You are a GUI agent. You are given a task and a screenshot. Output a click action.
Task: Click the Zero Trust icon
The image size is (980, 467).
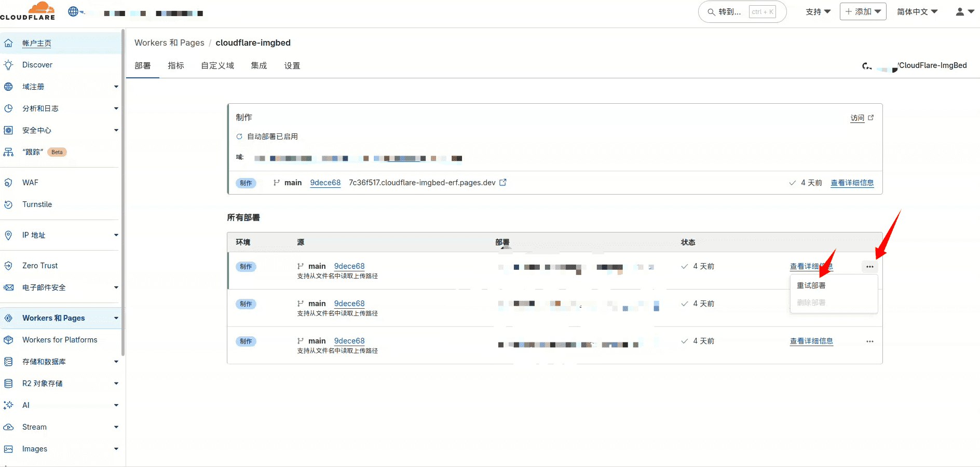click(x=8, y=266)
